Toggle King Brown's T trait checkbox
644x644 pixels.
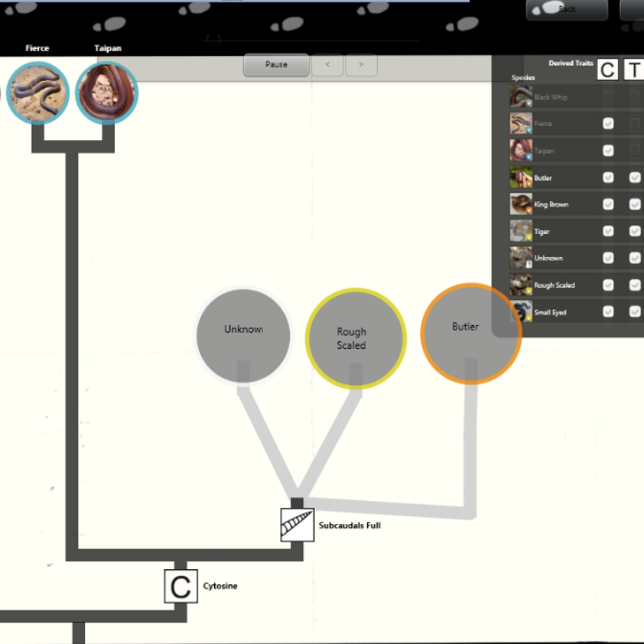tap(635, 204)
